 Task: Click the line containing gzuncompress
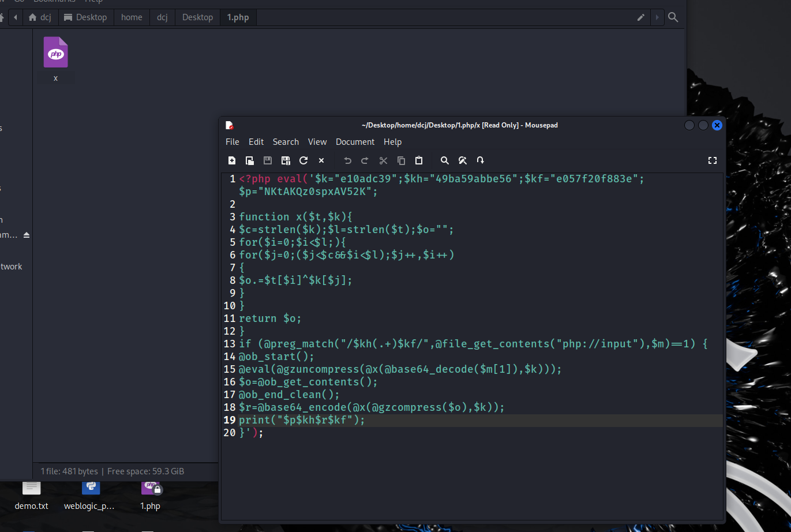pyautogui.click(x=400, y=369)
